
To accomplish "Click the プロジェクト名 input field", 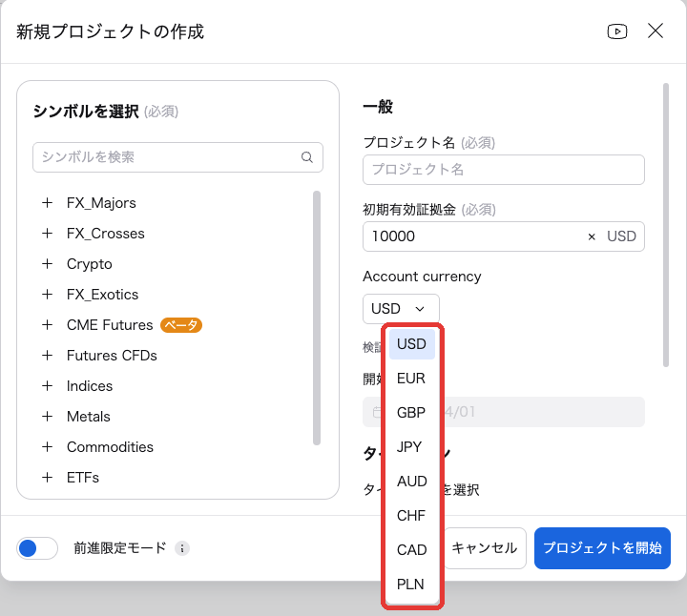I will coord(504,170).
